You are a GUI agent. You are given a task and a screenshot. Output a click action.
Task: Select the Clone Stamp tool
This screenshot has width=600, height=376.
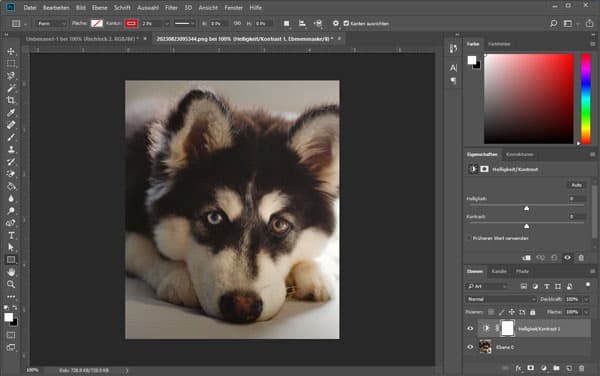click(x=11, y=149)
